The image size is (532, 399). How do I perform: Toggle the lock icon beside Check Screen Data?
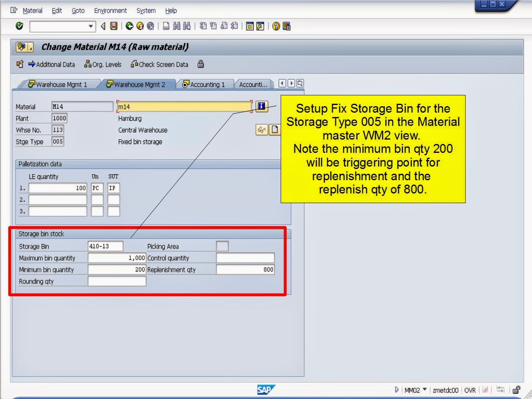click(x=201, y=64)
